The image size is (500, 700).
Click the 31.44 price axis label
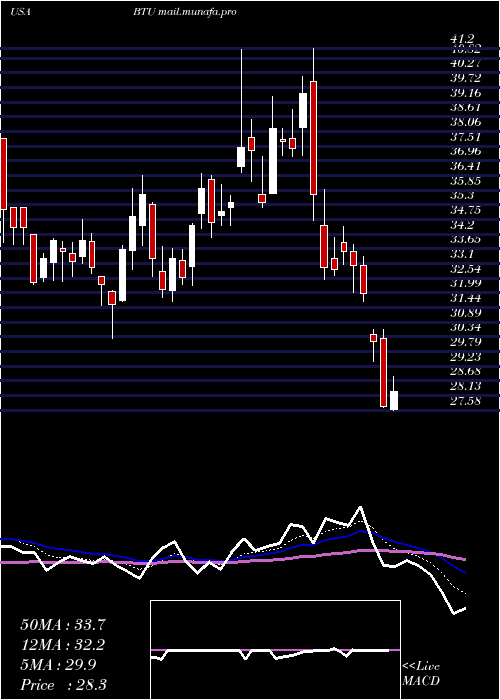(x=465, y=298)
